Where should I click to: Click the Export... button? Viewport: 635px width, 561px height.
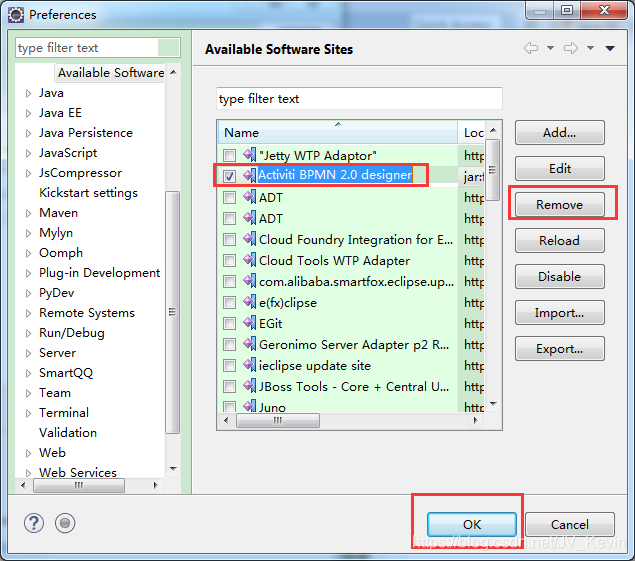(x=560, y=349)
